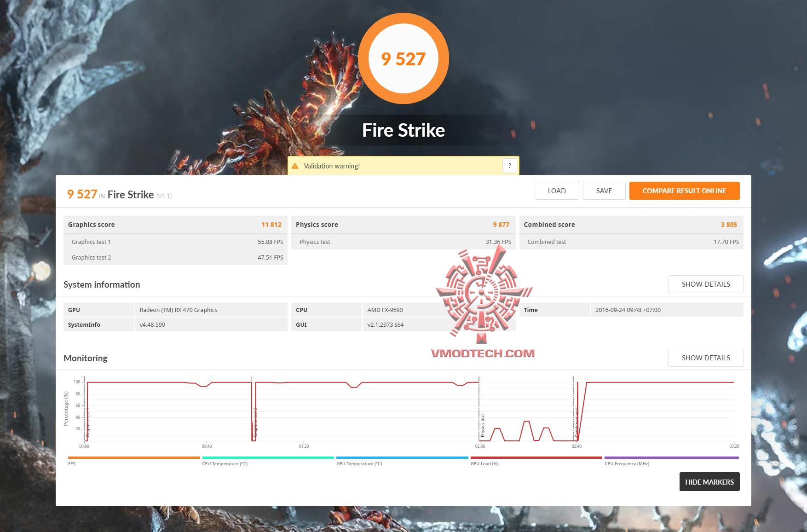The image size is (807, 532).
Task: Click the Time value 2016-09-24 09:48
Action: 628,310
